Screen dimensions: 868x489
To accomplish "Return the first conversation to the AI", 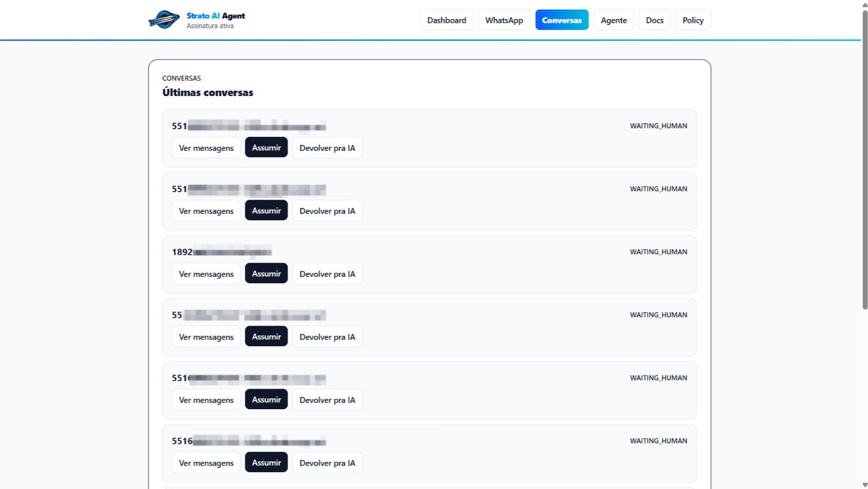I will pyautogui.click(x=327, y=148).
